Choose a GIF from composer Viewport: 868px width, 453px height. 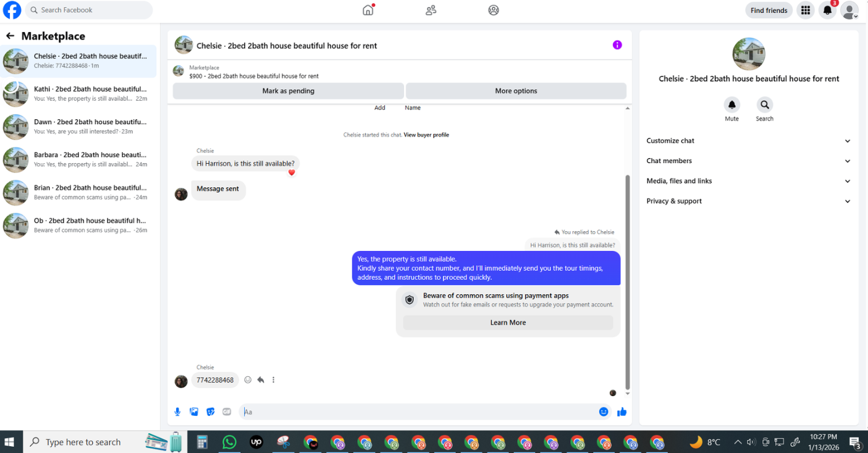(227, 412)
